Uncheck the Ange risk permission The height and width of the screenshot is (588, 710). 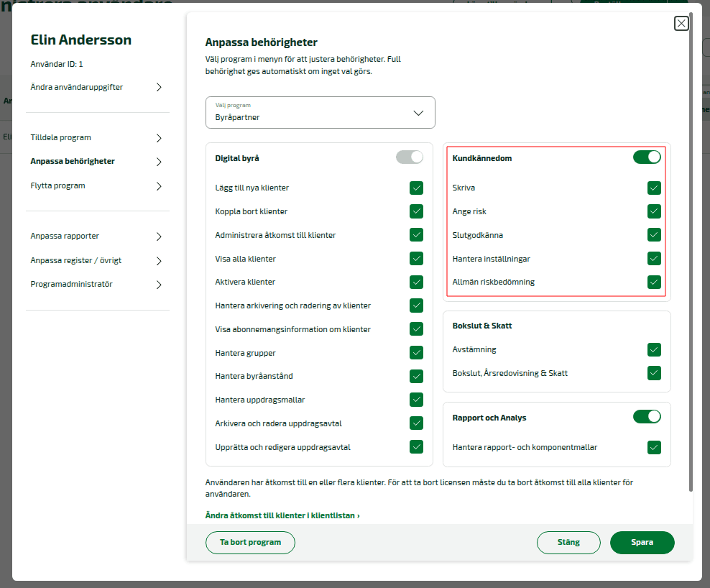(x=654, y=211)
